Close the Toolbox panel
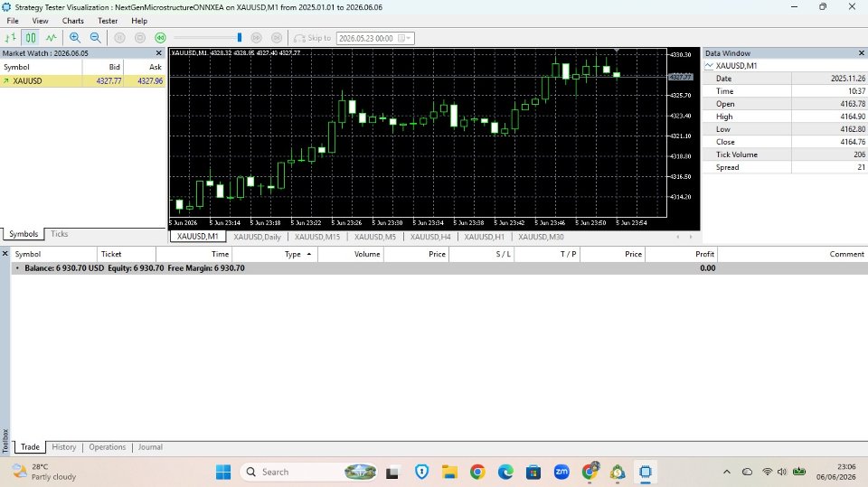Screen dimensions: 868x487 [5, 254]
